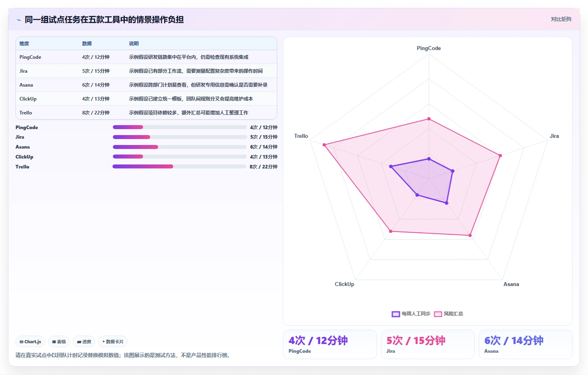The width and height of the screenshot is (588, 375).
Task: Click the Chart.js chip
Action: pyautogui.click(x=30, y=342)
